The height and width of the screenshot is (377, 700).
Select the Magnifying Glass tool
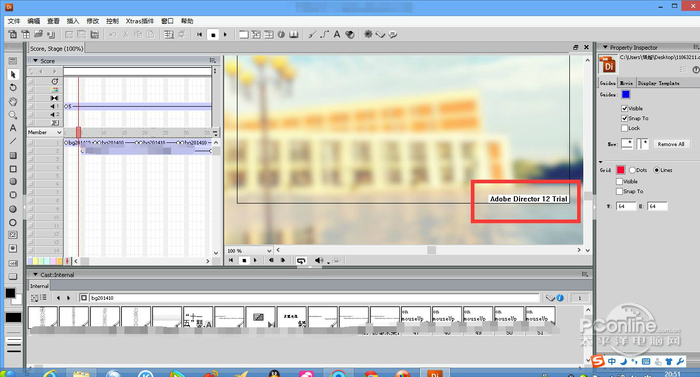tap(13, 115)
